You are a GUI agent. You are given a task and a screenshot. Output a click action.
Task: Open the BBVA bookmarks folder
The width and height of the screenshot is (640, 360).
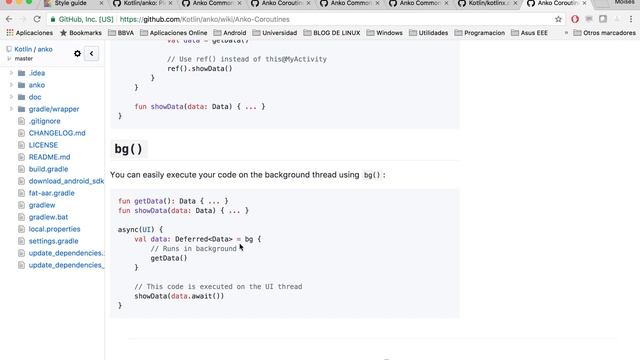click(x=121, y=33)
